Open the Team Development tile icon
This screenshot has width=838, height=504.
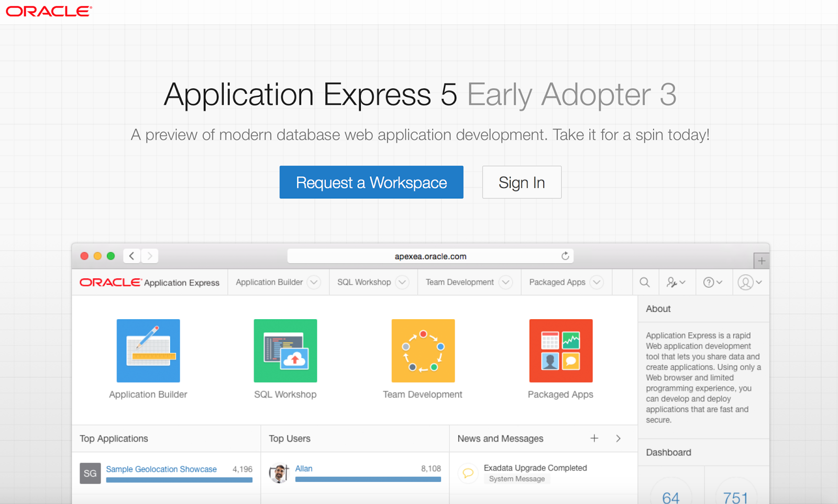423,351
